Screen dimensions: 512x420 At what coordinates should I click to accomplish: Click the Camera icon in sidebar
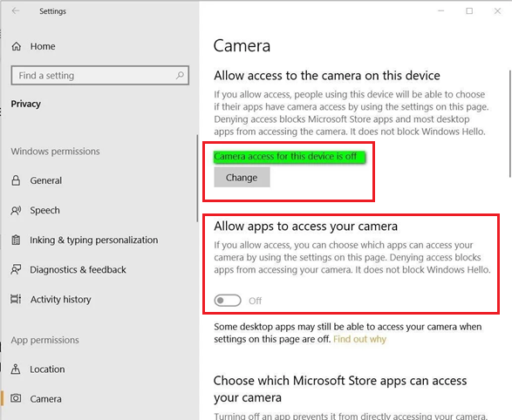coord(16,398)
